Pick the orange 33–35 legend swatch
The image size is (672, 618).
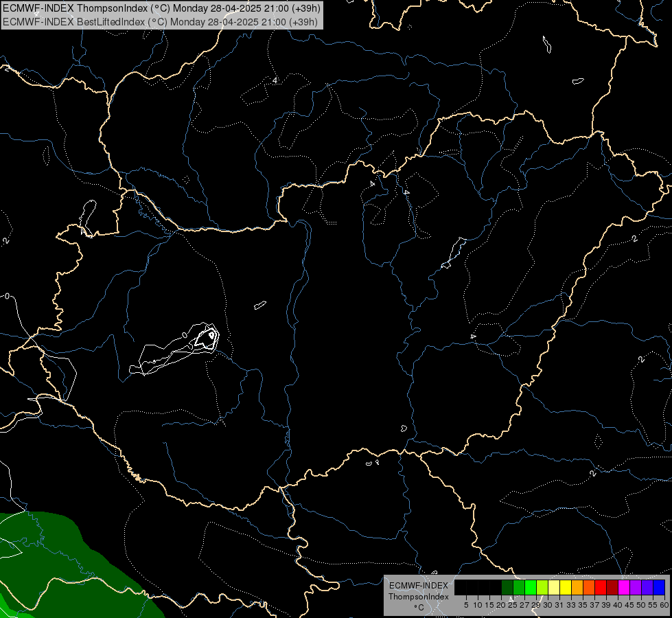(577, 587)
